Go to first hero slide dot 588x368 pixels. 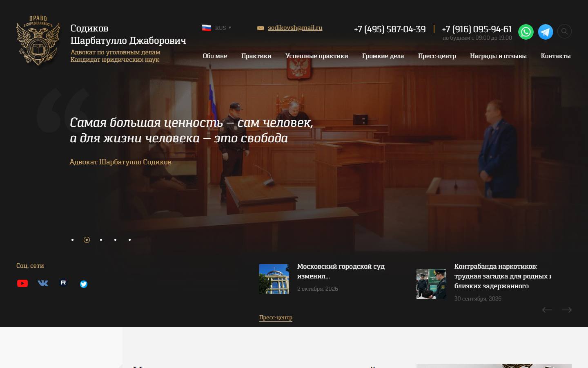(72, 240)
